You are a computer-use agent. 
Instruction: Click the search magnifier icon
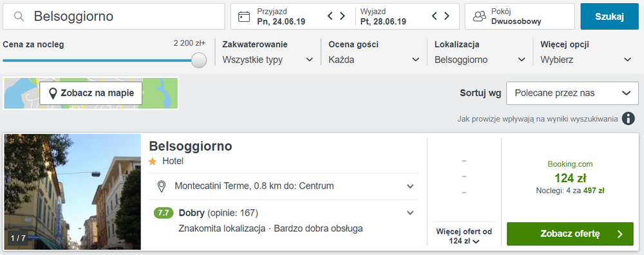[x=19, y=17]
